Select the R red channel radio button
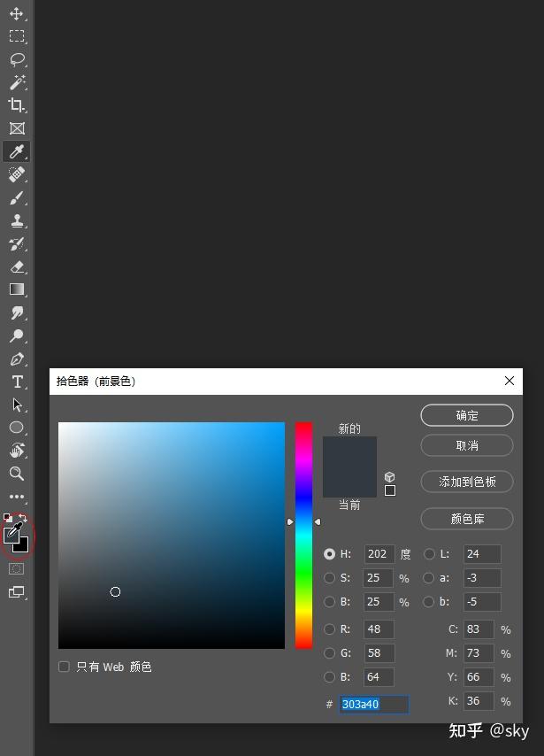The width and height of the screenshot is (544, 756). point(330,629)
